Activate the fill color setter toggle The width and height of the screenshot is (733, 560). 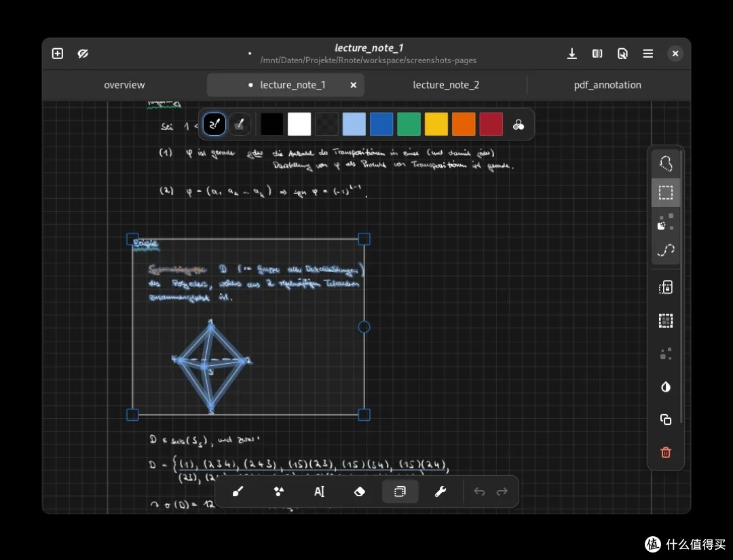click(240, 124)
